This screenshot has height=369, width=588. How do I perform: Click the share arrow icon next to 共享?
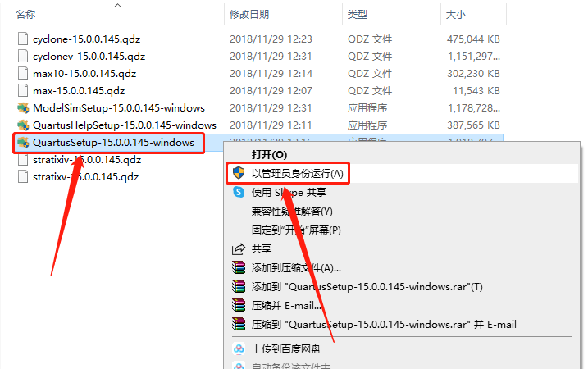[x=239, y=248]
